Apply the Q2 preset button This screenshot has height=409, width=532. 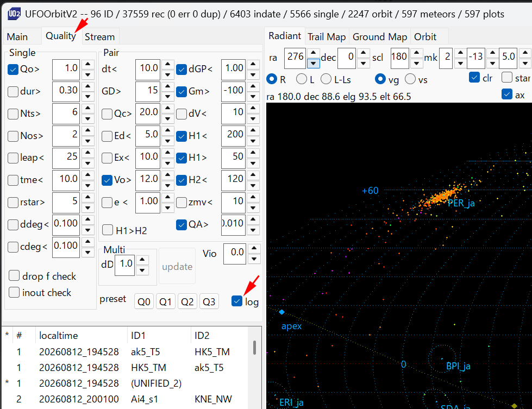click(x=187, y=301)
